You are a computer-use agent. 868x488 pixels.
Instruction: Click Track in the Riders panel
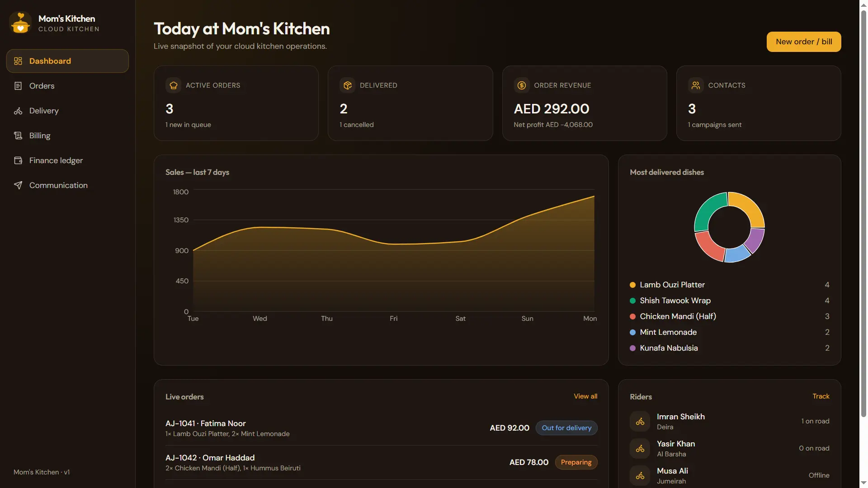pyautogui.click(x=821, y=396)
